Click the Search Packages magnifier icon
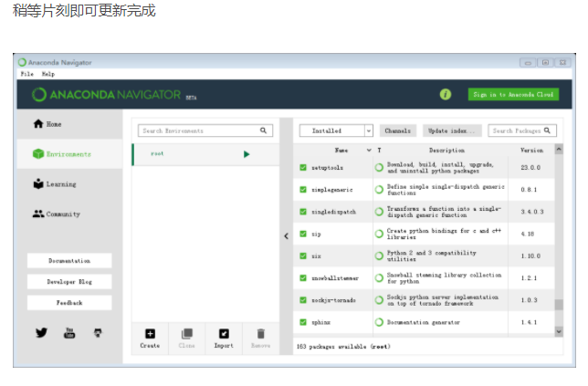This screenshot has width=588, height=386. click(x=547, y=130)
